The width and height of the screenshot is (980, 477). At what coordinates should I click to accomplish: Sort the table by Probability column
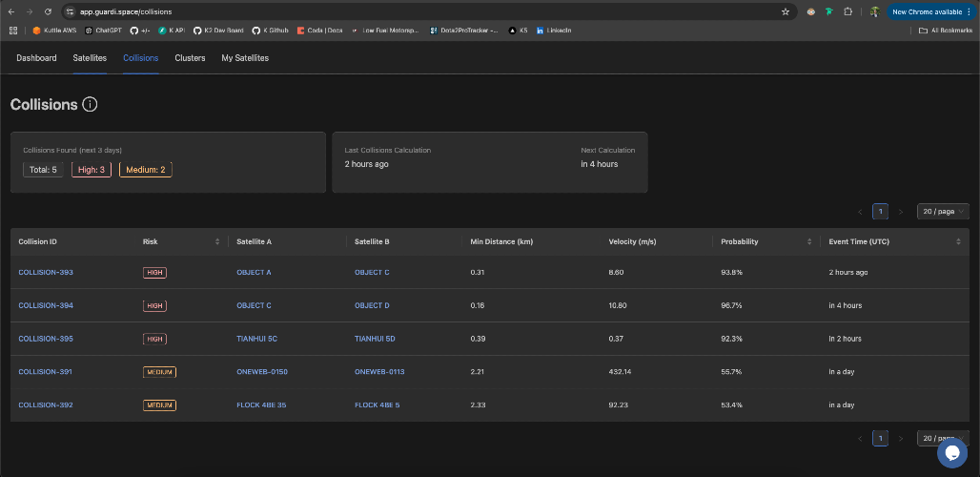(809, 242)
